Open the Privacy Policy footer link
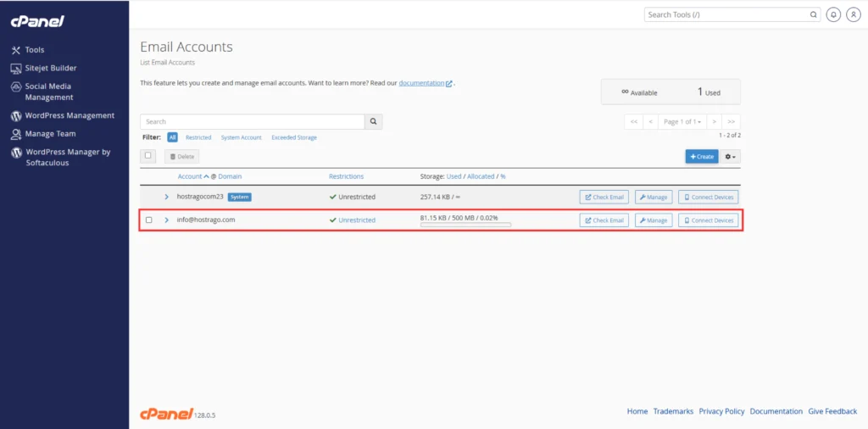This screenshot has width=868, height=429. (x=721, y=412)
